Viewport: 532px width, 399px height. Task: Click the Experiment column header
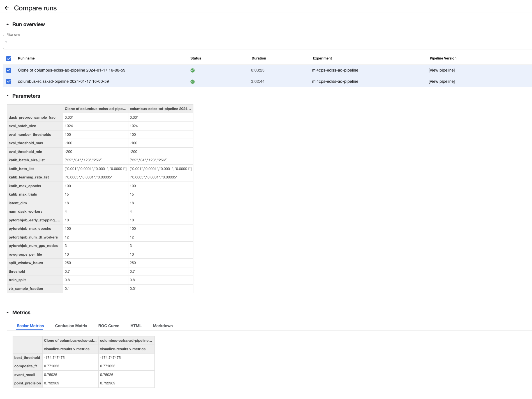322,58
